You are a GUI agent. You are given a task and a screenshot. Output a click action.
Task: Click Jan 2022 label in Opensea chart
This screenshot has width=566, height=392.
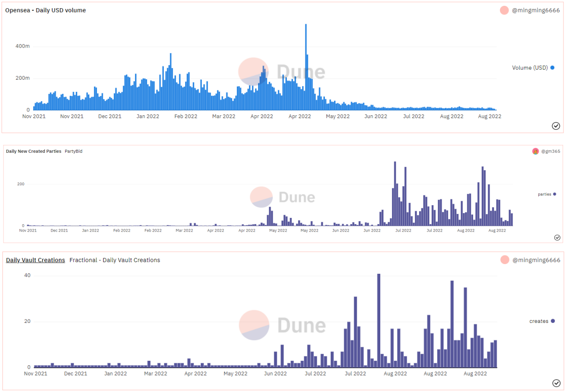(x=148, y=116)
